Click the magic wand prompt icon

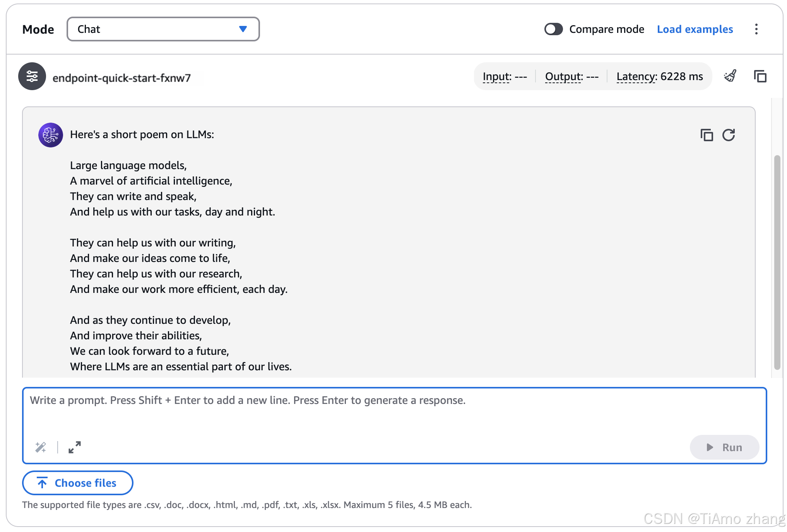pos(41,447)
